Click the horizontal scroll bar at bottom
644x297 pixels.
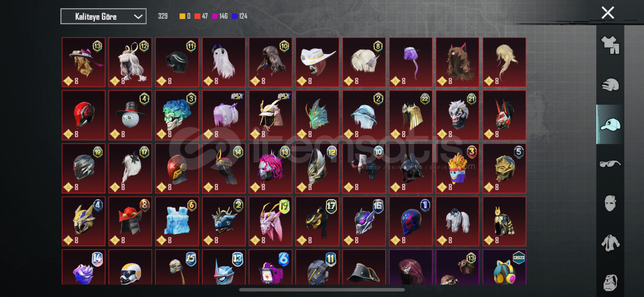[x=322, y=290]
